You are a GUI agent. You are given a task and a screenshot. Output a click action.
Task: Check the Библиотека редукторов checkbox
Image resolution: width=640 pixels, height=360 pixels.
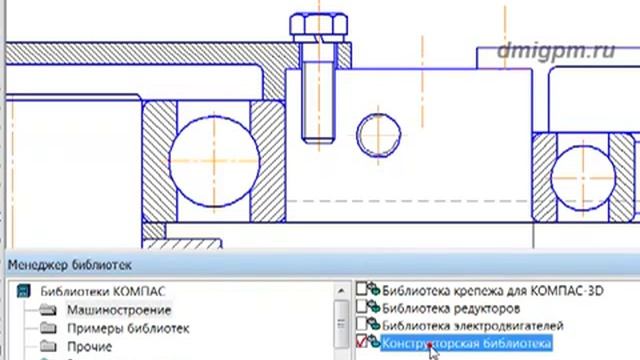(x=361, y=307)
